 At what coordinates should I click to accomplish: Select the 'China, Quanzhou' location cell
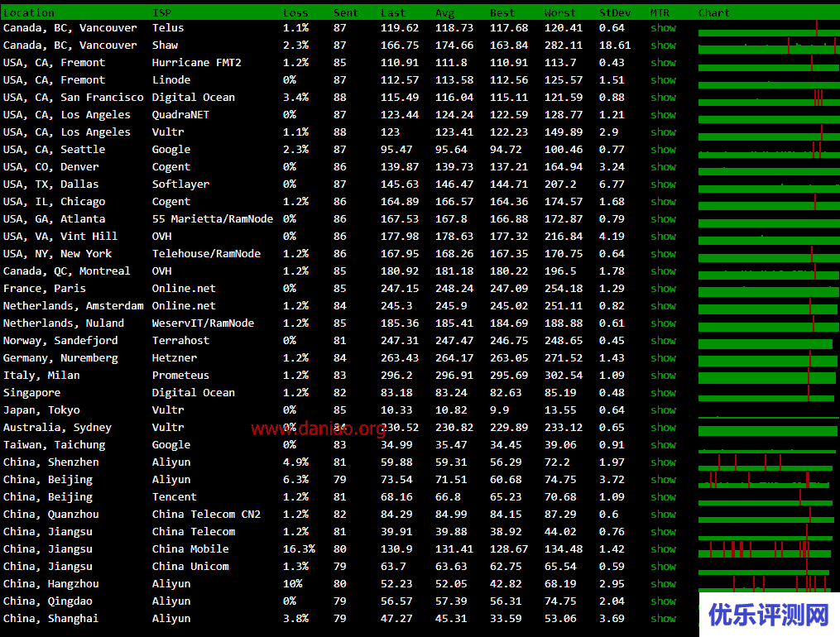50,515
